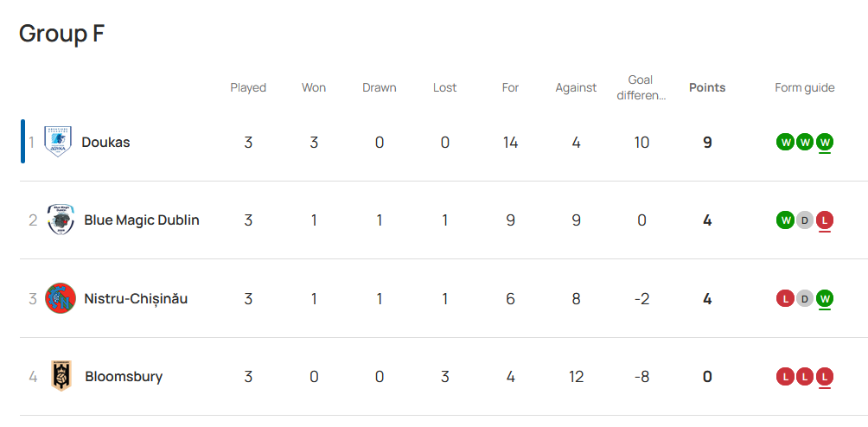Click the truncated Goal difference column header
This screenshot has width=868, height=427.
(x=641, y=87)
